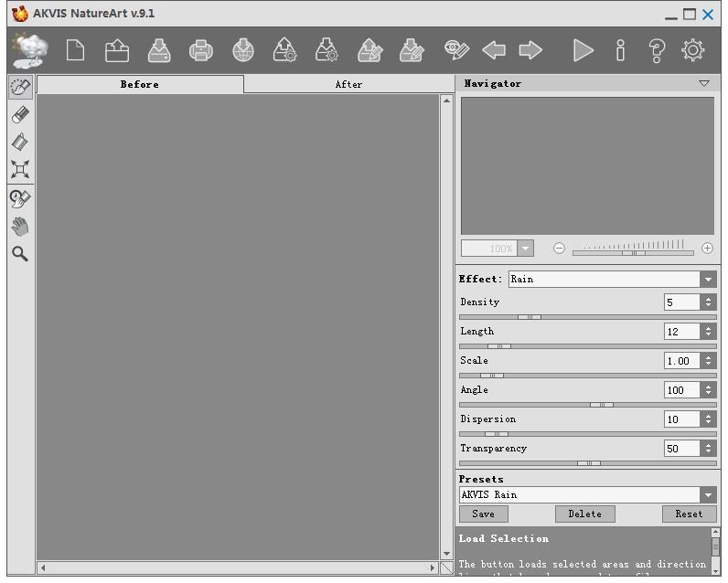Image resolution: width=728 pixels, height=583 pixels.
Task: Click the Save preset button
Action: pos(483,514)
